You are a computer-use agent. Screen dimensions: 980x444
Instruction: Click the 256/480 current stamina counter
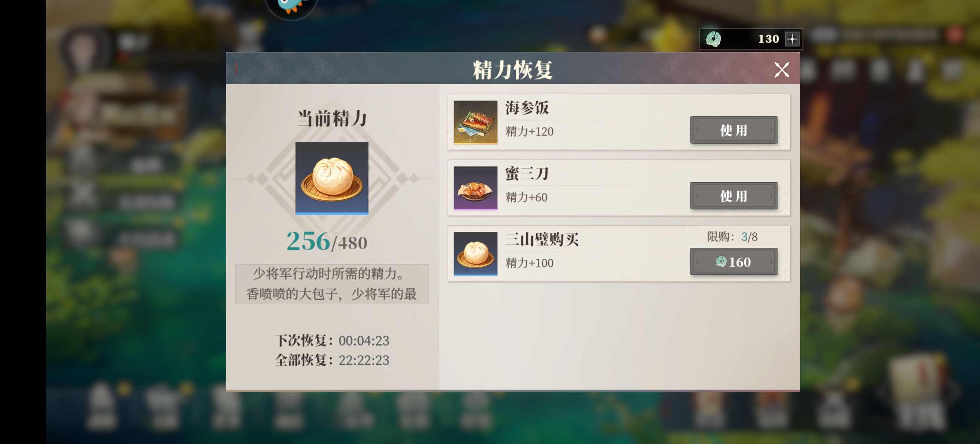(x=327, y=241)
